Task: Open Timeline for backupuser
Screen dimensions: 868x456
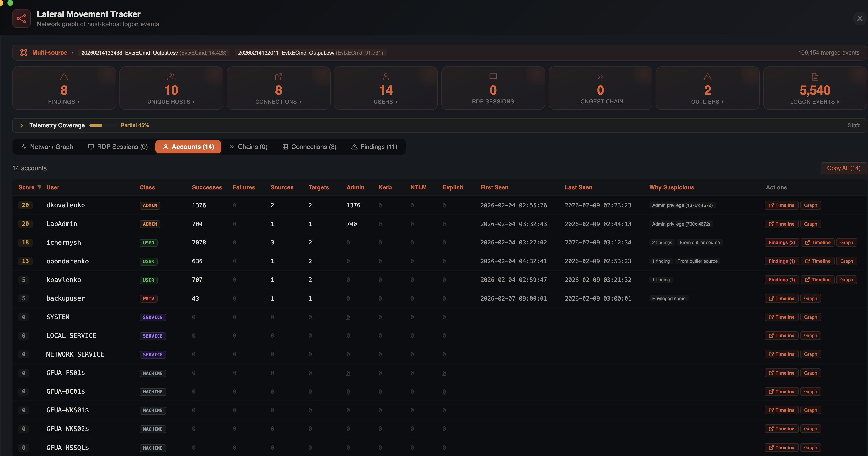Action: 781,298
